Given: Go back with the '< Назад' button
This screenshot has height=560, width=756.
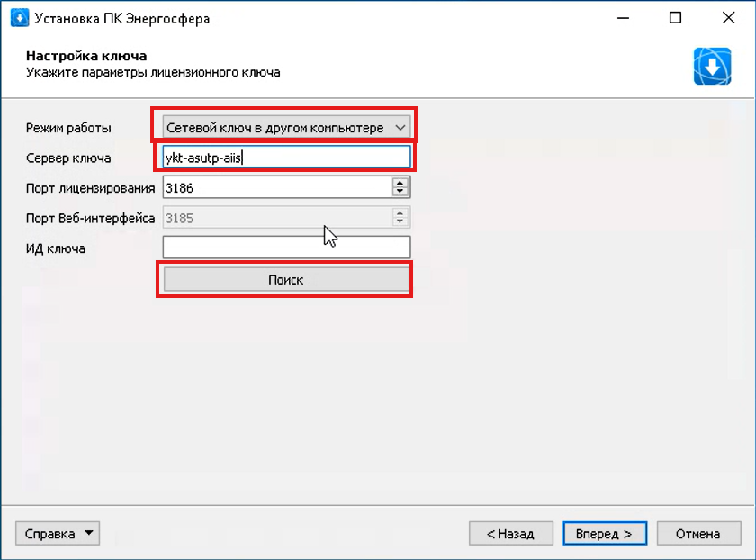Looking at the screenshot, I should [x=511, y=534].
